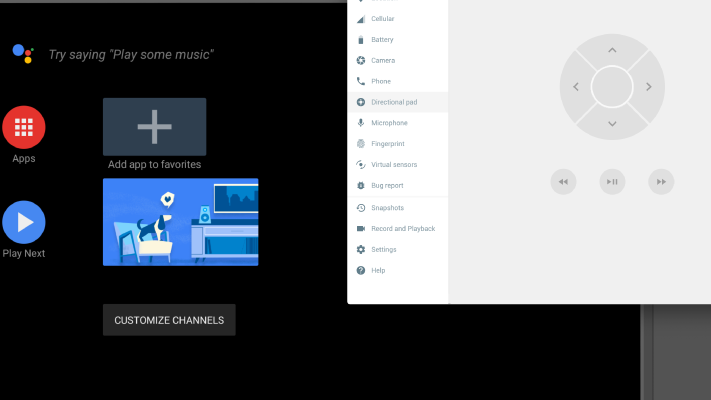Screen dimensions: 711x400
Task: Open the Snapshots item
Action: click(x=398, y=208)
